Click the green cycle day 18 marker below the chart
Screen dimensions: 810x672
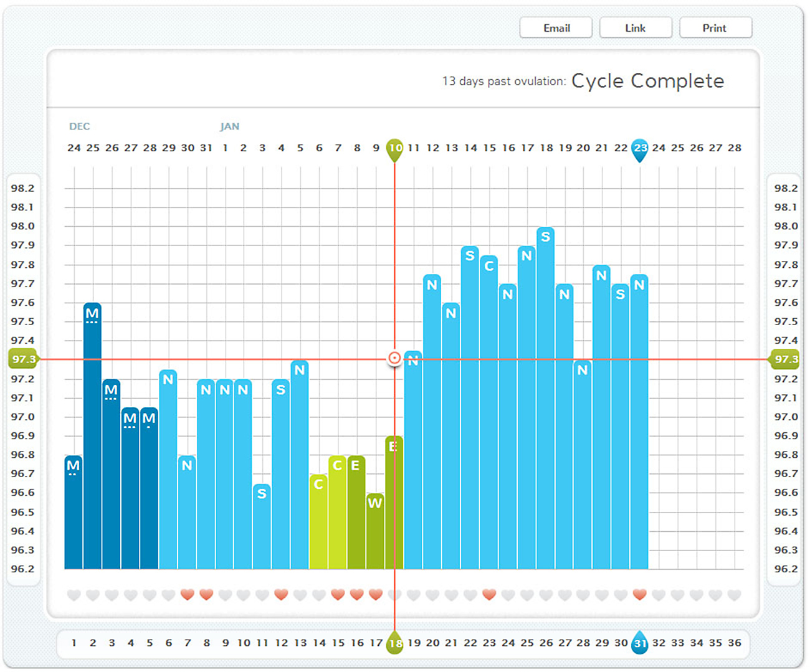pyautogui.click(x=394, y=643)
